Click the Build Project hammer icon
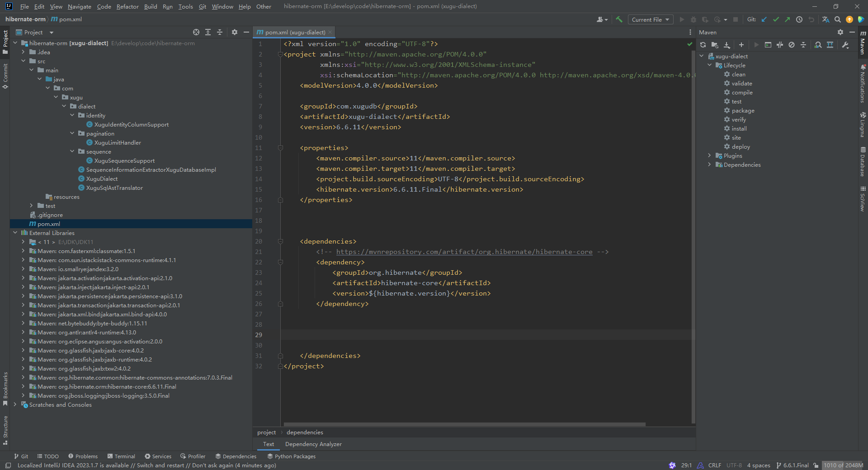868x470 pixels. 619,19
